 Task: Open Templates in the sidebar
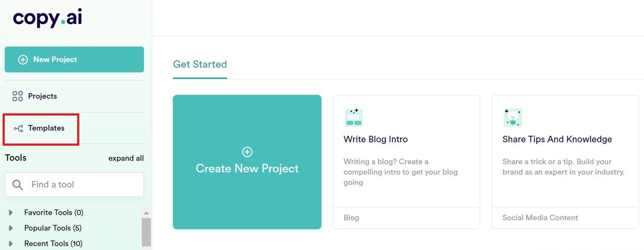click(x=41, y=128)
